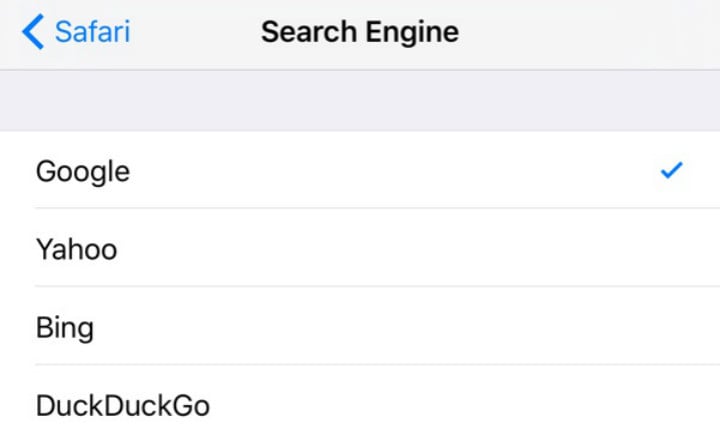Tap the DuckDuckGo text label

pyautogui.click(x=122, y=405)
